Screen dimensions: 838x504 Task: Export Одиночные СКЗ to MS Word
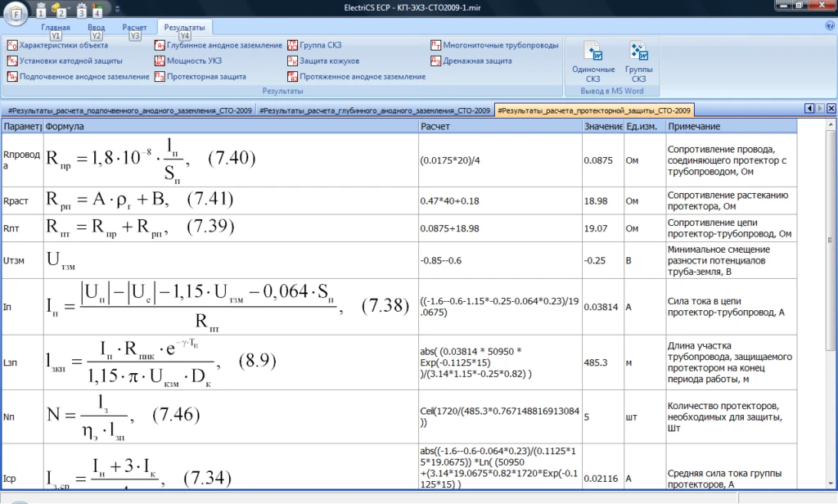tap(592, 62)
